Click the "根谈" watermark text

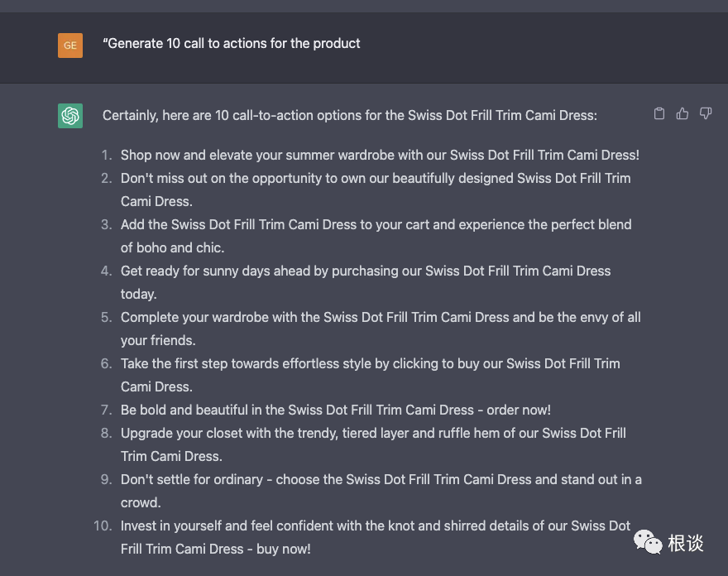686,543
